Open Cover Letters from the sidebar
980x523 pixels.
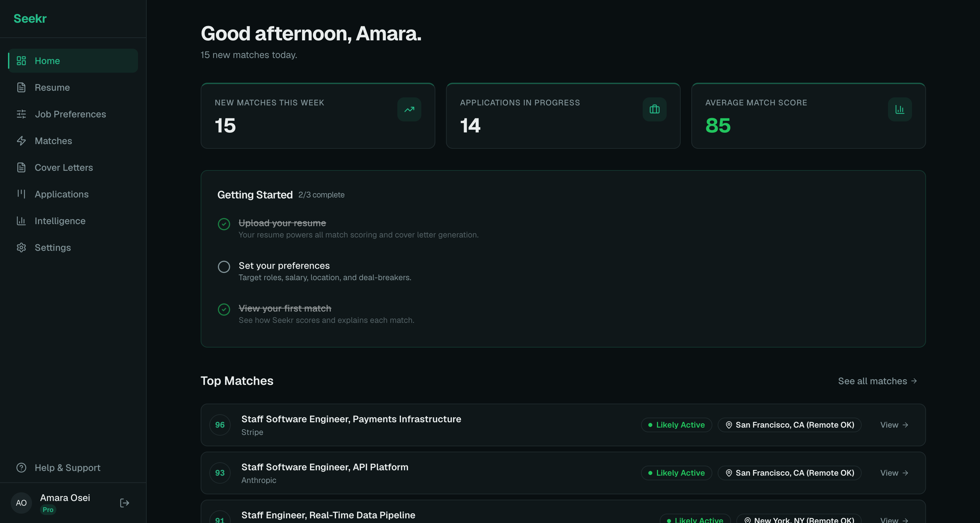point(64,167)
